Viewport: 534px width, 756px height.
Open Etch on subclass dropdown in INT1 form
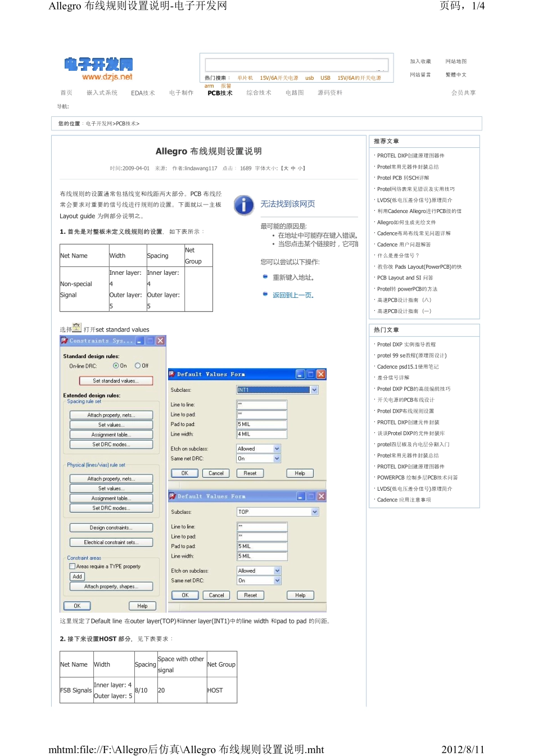coord(277,449)
